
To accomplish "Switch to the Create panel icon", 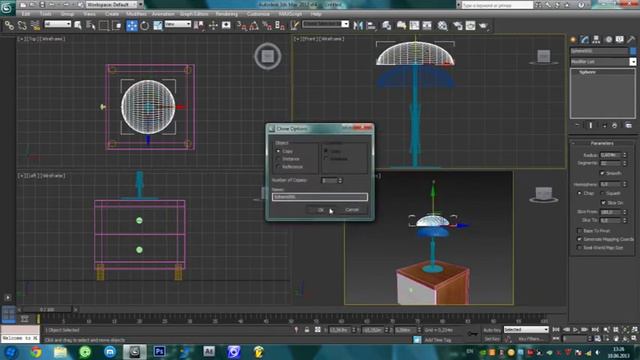I will coord(573,39).
